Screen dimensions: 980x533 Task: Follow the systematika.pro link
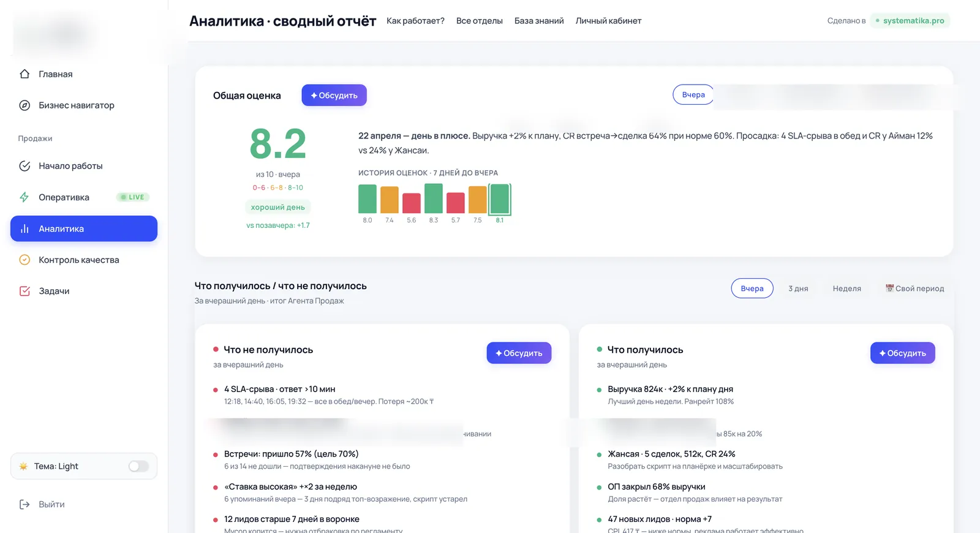(910, 21)
